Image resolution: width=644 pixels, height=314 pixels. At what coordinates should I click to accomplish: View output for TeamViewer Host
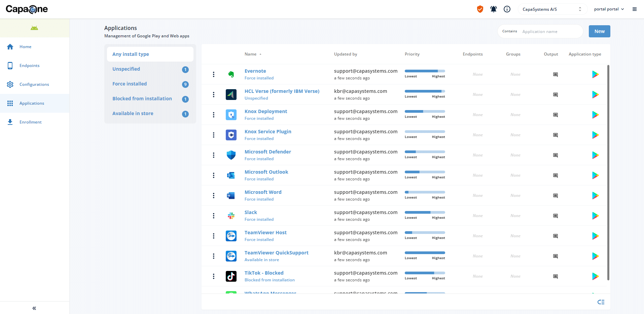click(x=556, y=236)
